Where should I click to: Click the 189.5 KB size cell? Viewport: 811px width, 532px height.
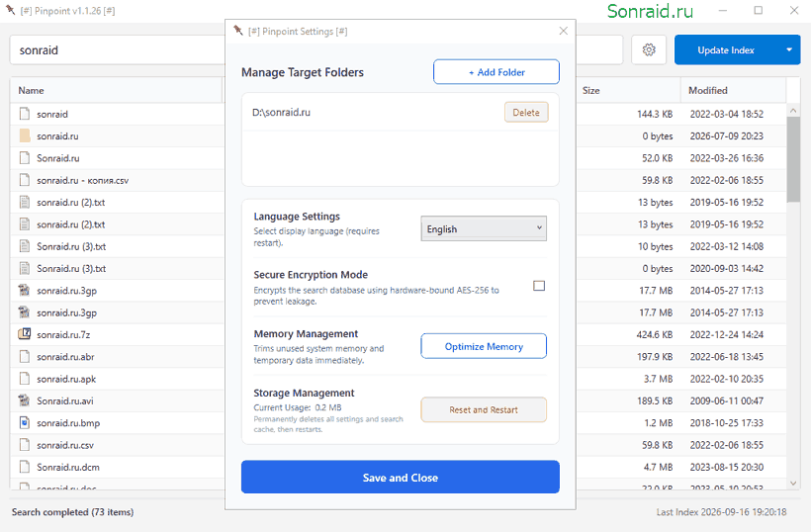[x=655, y=401]
